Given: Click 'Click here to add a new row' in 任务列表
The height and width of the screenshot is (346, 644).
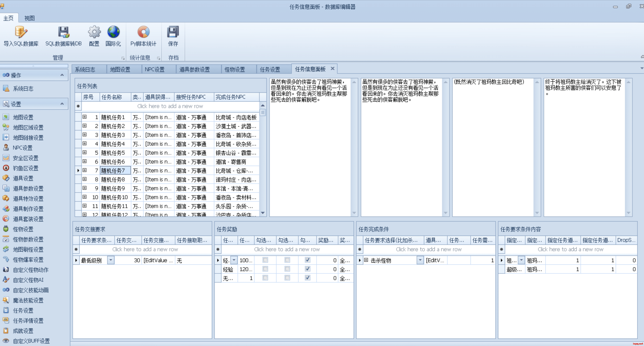Looking at the screenshot, I should 170,106.
